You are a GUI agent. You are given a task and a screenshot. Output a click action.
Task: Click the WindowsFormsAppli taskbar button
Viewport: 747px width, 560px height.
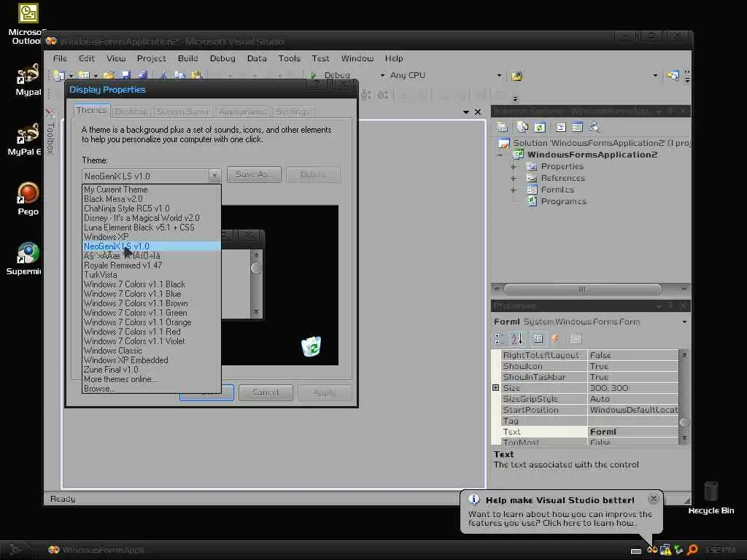pos(98,550)
